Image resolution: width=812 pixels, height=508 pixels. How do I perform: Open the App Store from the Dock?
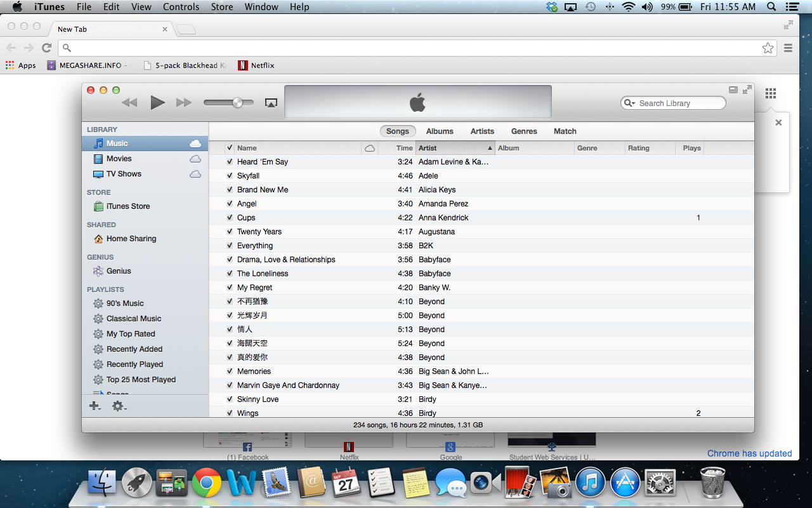625,483
